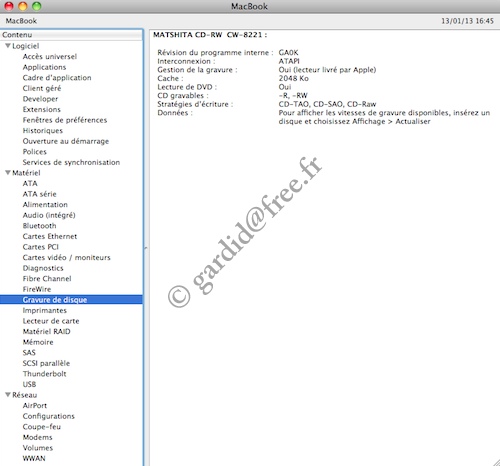Select Ouverture au démarrage
This screenshot has height=466, width=500.
point(66,141)
